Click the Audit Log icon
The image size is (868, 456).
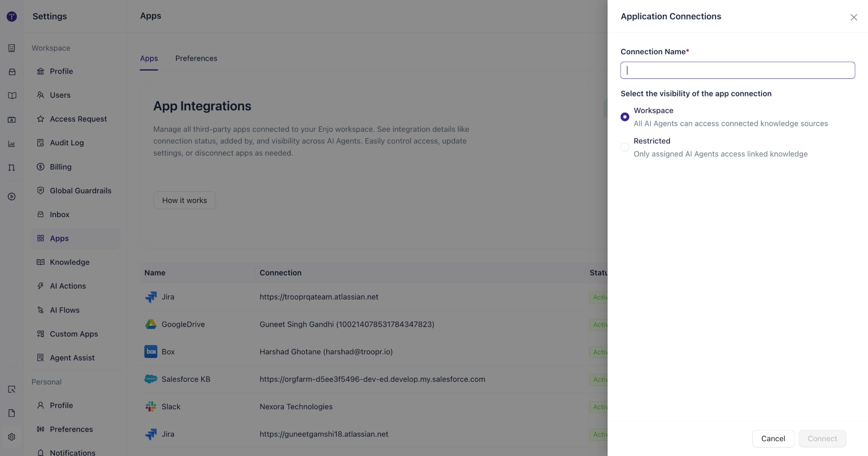(41, 142)
